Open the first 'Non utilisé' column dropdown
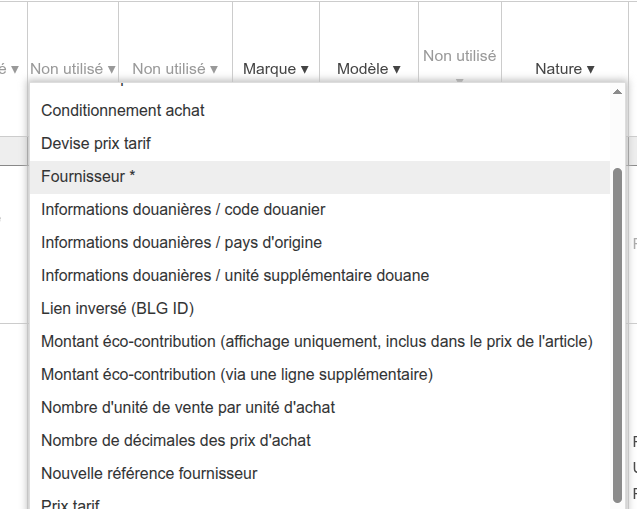The height and width of the screenshot is (509, 637). [73, 69]
